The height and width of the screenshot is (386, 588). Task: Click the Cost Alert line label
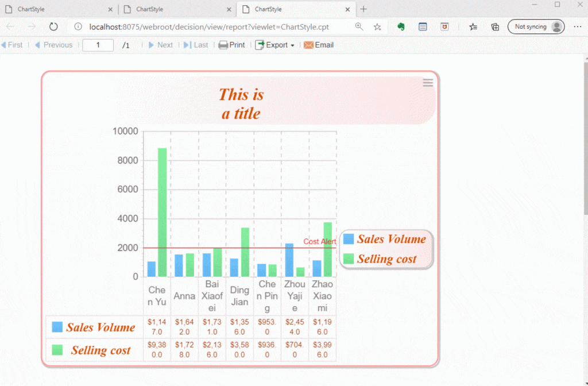pos(319,241)
